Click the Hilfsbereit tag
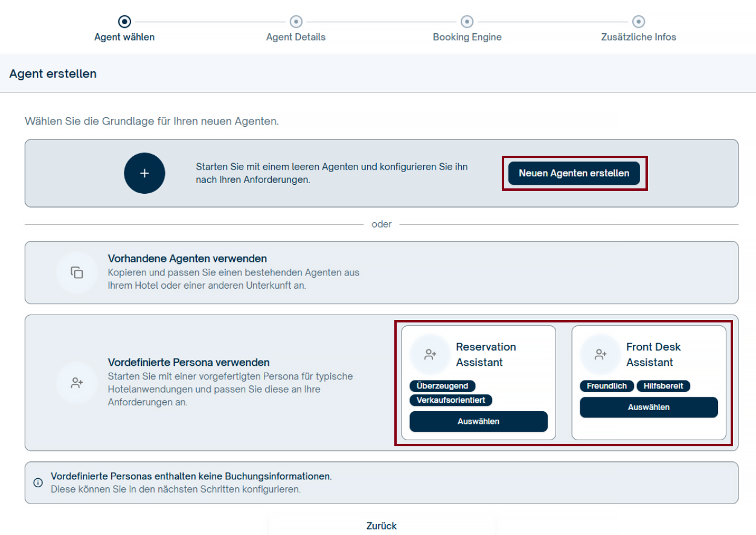 click(663, 386)
